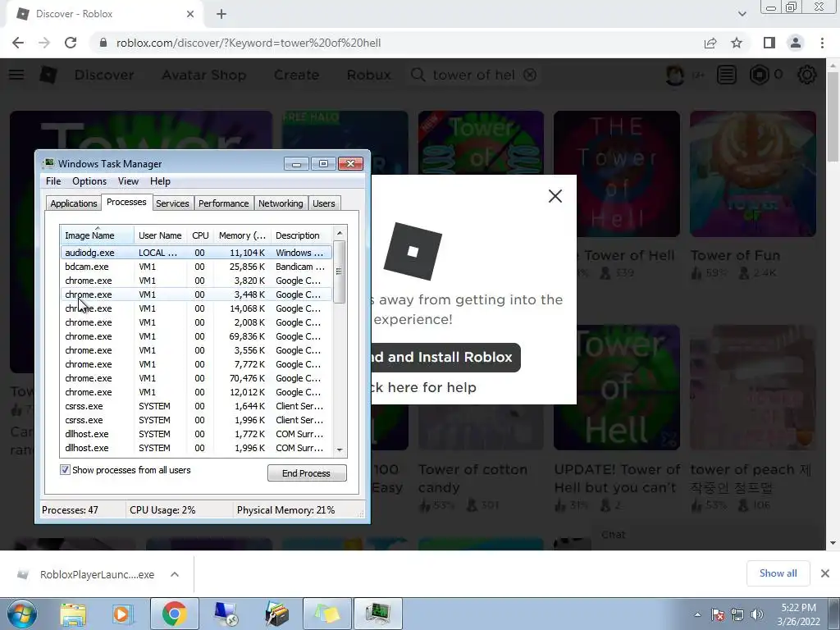
Task: Open Roblox notifications list icon
Action: coord(727,75)
